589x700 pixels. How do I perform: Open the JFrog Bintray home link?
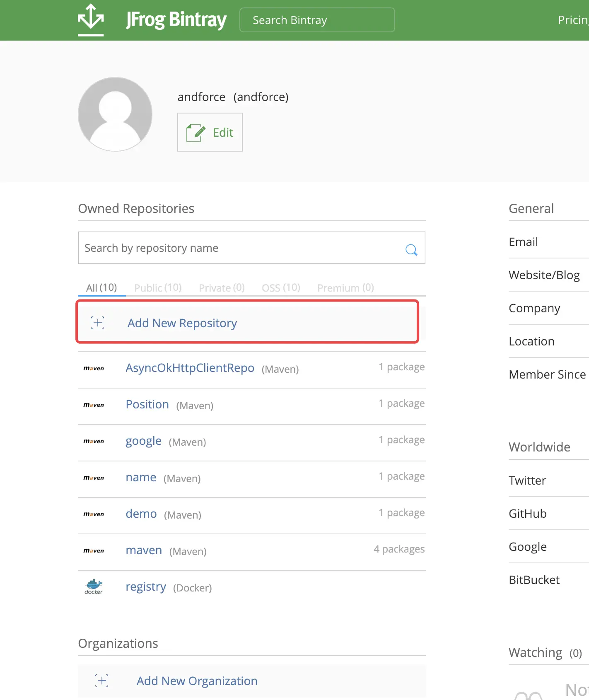pyautogui.click(x=176, y=20)
